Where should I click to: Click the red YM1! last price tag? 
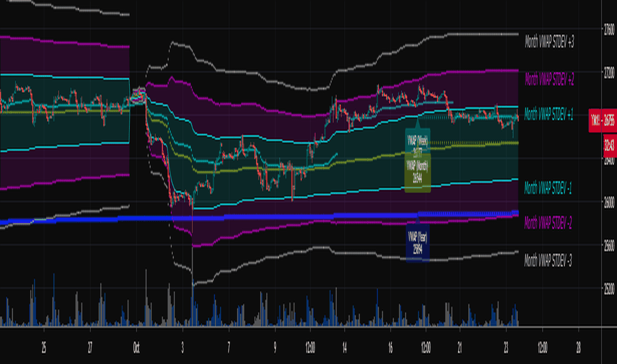pos(602,121)
